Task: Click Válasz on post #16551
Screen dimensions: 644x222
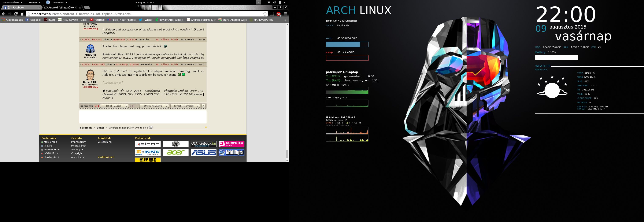Action: [165, 40]
